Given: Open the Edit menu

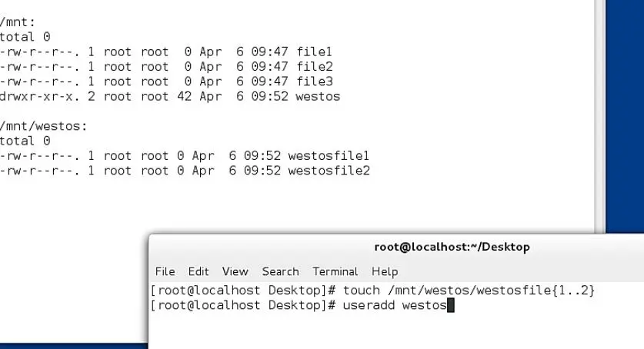Looking at the screenshot, I should point(199,271).
